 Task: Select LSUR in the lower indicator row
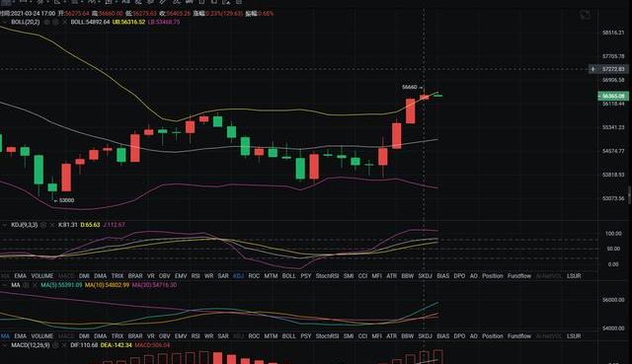574,335
